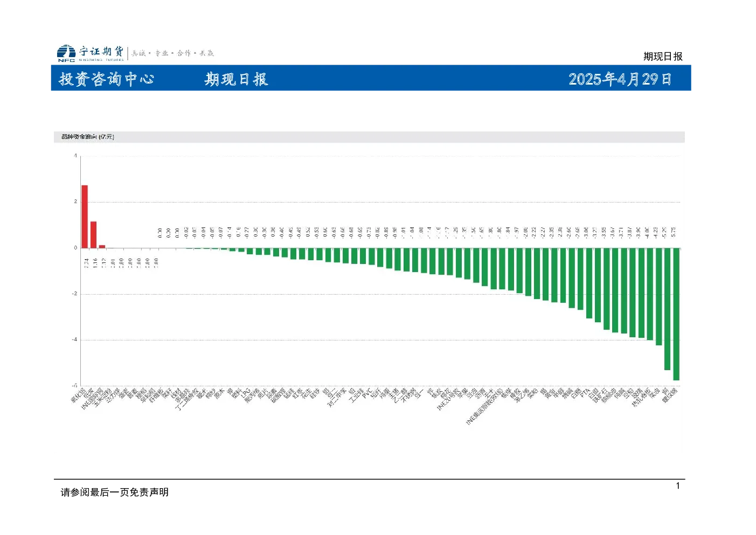Image resolution: width=756 pixels, height=535 pixels.
Task: Click the 宁证期货 brand name text
Action: [101, 51]
